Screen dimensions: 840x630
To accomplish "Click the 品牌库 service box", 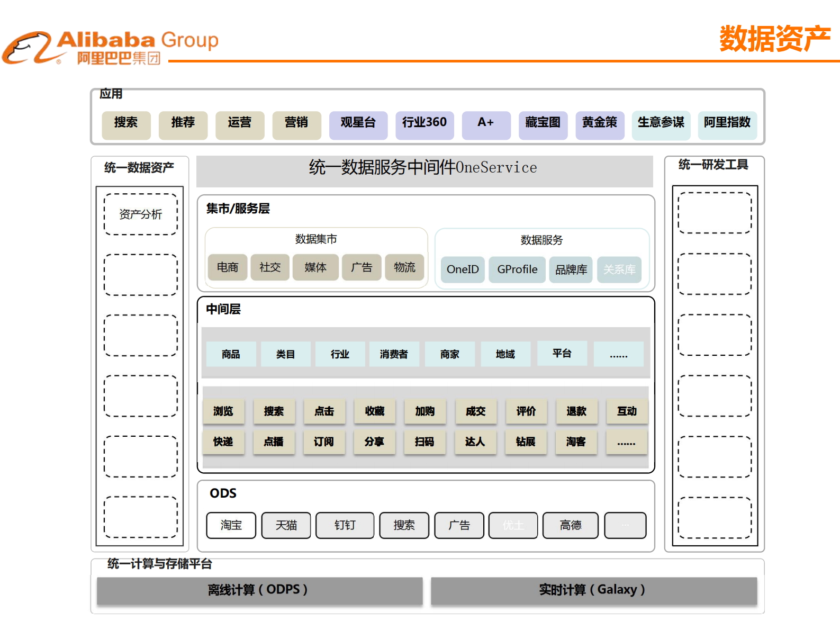I will (571, 269).
